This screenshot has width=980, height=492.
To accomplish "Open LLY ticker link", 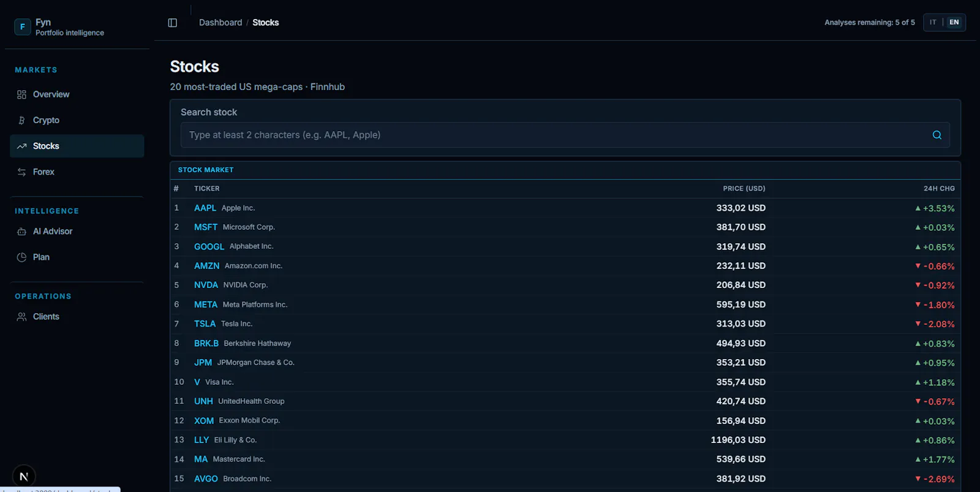I will click(x=202, y=440).
